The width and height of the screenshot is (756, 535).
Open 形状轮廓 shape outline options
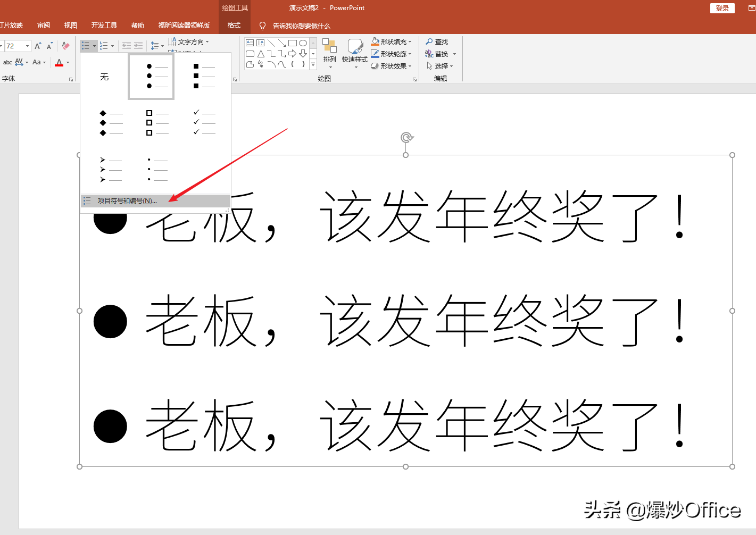pyautogui.click(x=392, y=54)
